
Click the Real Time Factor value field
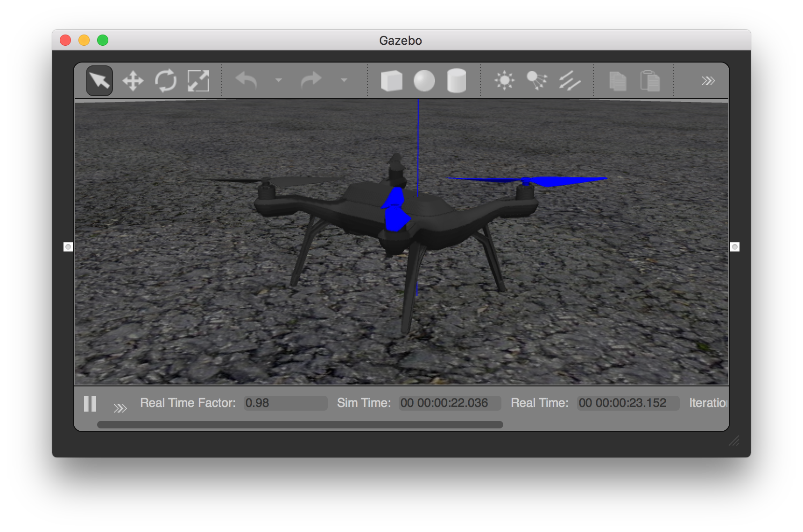[285, 403]
